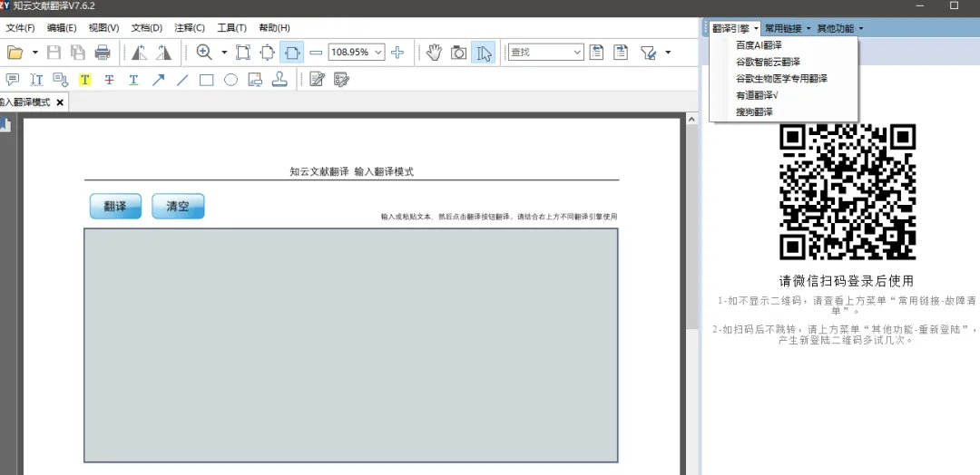Image resolution: width=980 pixels, height=475 pixels.
Task: Select the stamp tool
Action: 279,80
